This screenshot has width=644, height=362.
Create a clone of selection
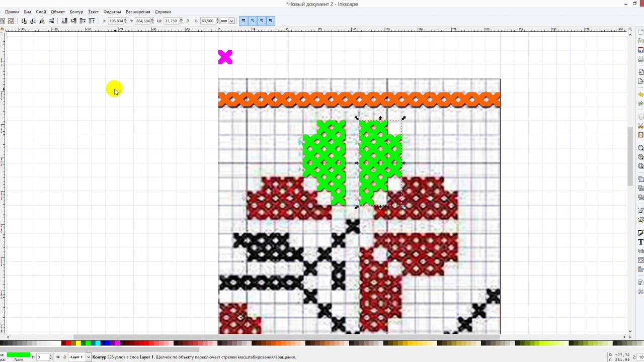[x=640, y=188]
